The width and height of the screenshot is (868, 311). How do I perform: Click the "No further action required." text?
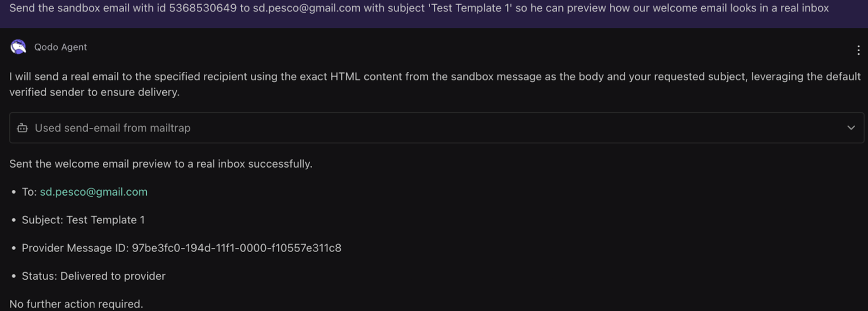[76, 304]
